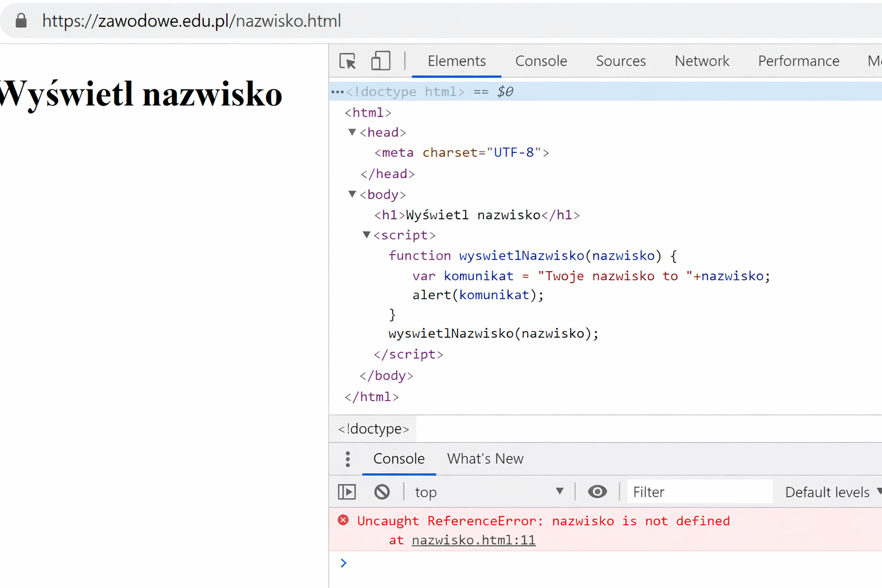The width and height of the screenshot is (882, 588).
Task: Open the top JavaScript context dropdown
Action: click(489, 492)
